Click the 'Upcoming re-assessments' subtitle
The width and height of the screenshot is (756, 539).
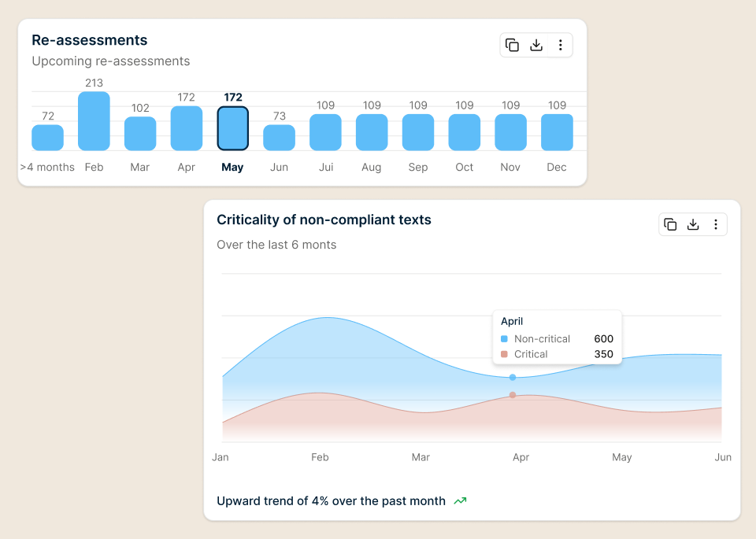111,61
